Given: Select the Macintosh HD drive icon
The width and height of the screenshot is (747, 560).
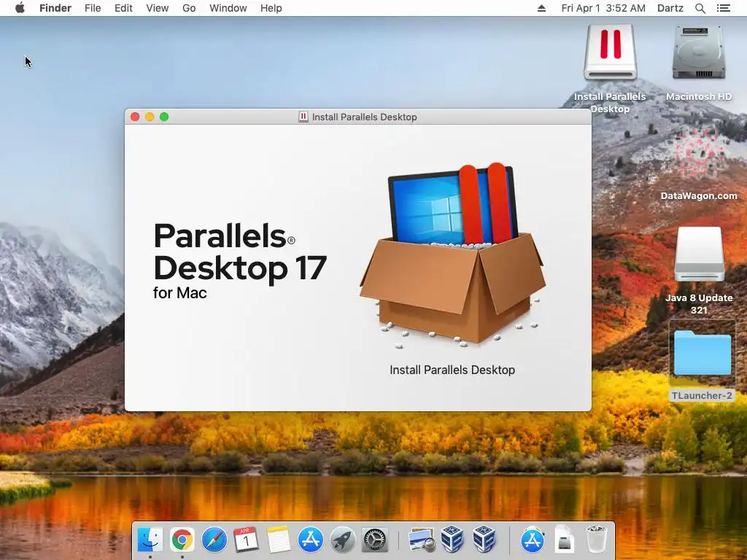Looking at the screenshot, I should pos(698,52).
